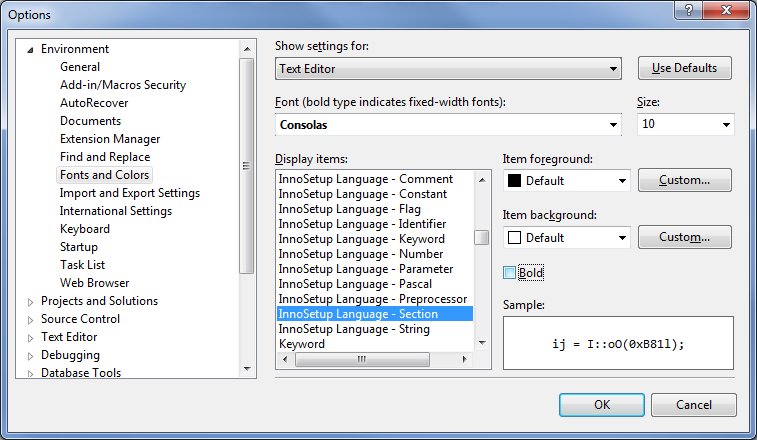Click Display items horizontal scrollbar thumb
The height and width of the screenshot is (440, 757).
pyautogui.click(x=362, y=359)
